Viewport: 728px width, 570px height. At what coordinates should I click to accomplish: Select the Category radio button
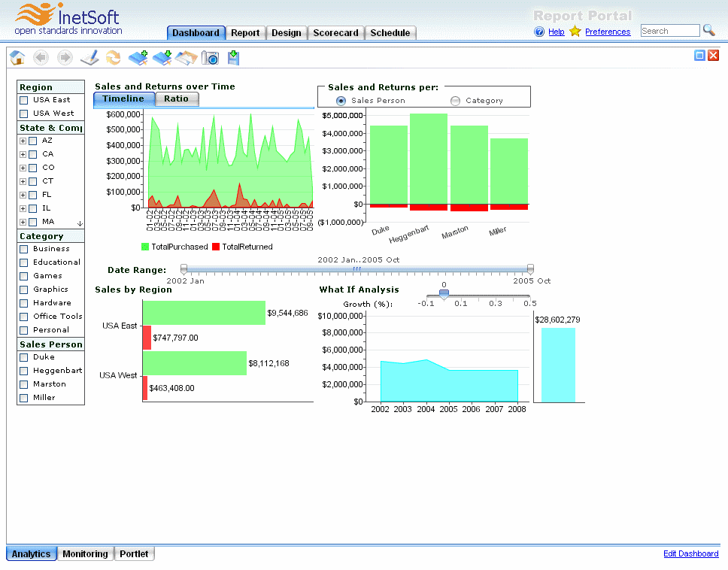pyautogui.click(x=455, y=101)
